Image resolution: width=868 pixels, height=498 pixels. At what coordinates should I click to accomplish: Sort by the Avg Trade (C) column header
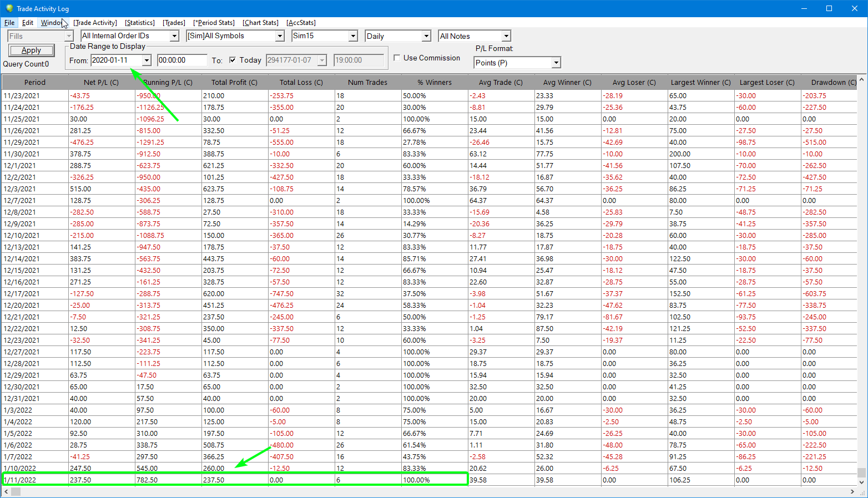coord(501,83)
